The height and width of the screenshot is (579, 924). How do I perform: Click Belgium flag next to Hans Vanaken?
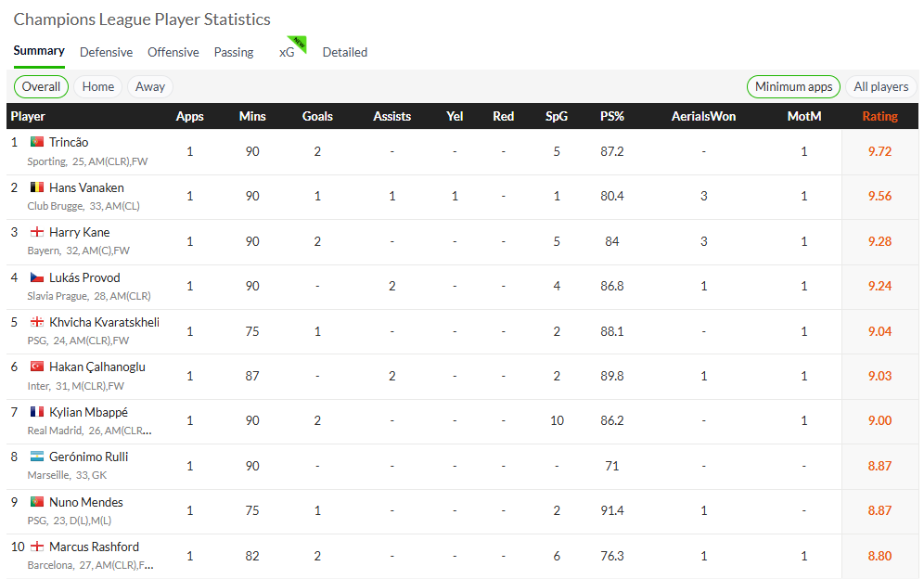pyautogui.click(x=37, y=187)
